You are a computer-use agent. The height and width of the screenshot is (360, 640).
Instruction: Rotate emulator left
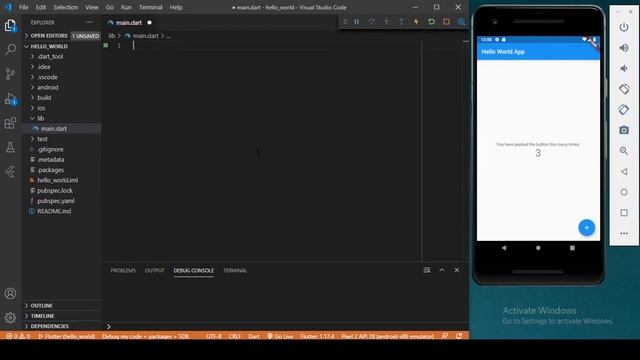[x=624, y=89]
